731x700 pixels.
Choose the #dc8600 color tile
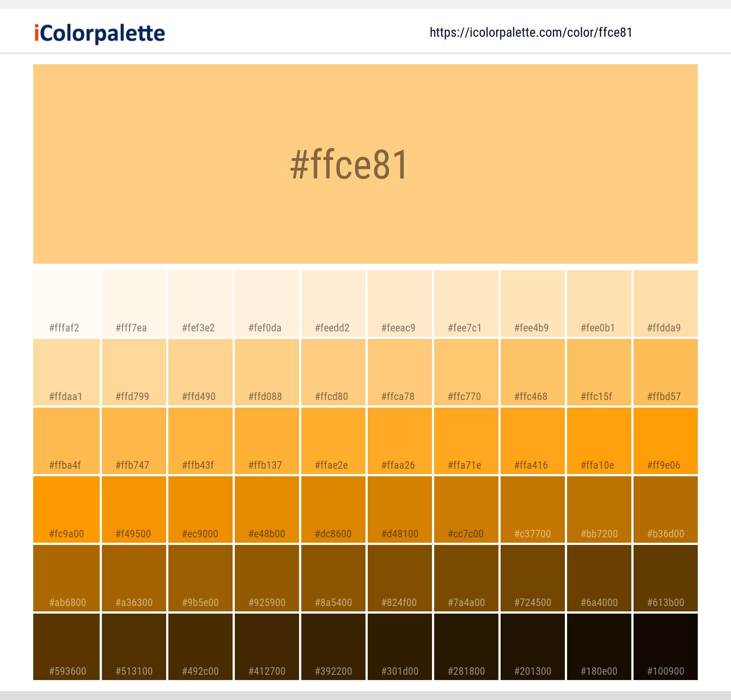click(x=333, y=509)
